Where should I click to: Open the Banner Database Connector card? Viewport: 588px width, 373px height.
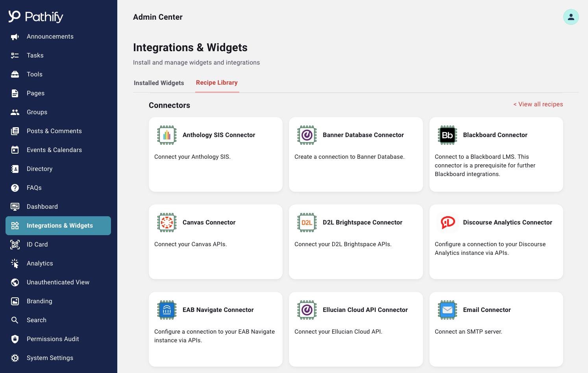pyautogui.click(x=356, y=154)
